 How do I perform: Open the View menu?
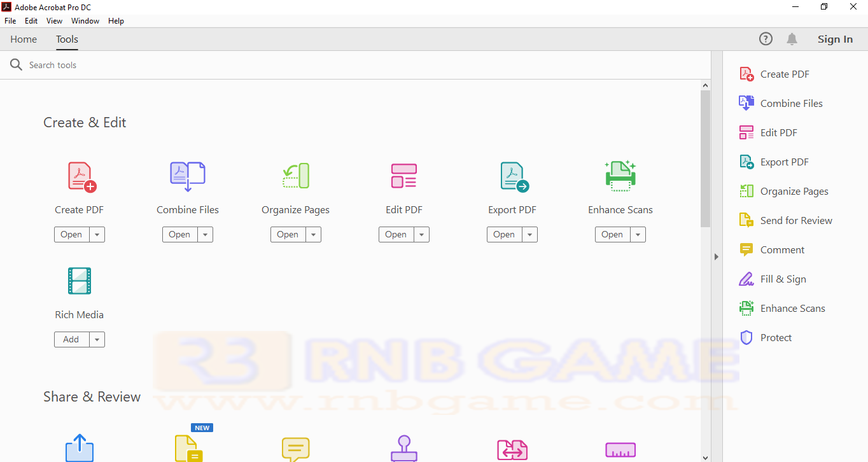pos(55,21)
